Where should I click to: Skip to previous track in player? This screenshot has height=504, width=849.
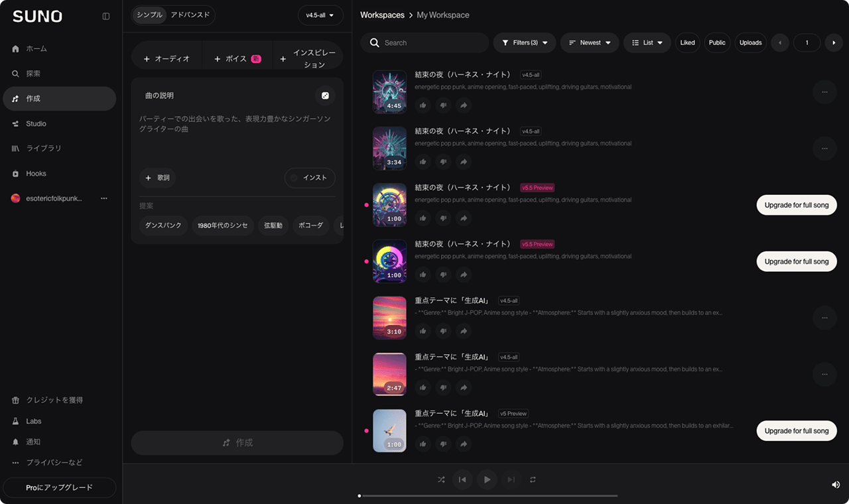(462, 479)
